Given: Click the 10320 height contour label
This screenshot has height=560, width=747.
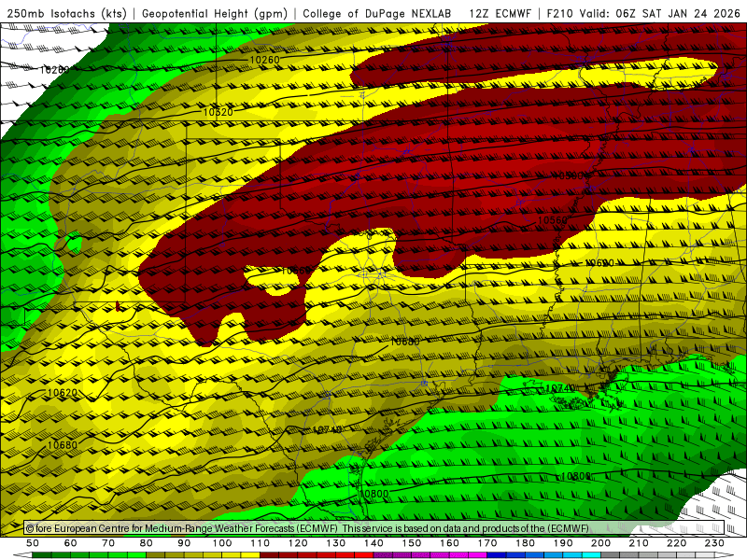Looking at the screenshot, I should (x=218, y=112).
